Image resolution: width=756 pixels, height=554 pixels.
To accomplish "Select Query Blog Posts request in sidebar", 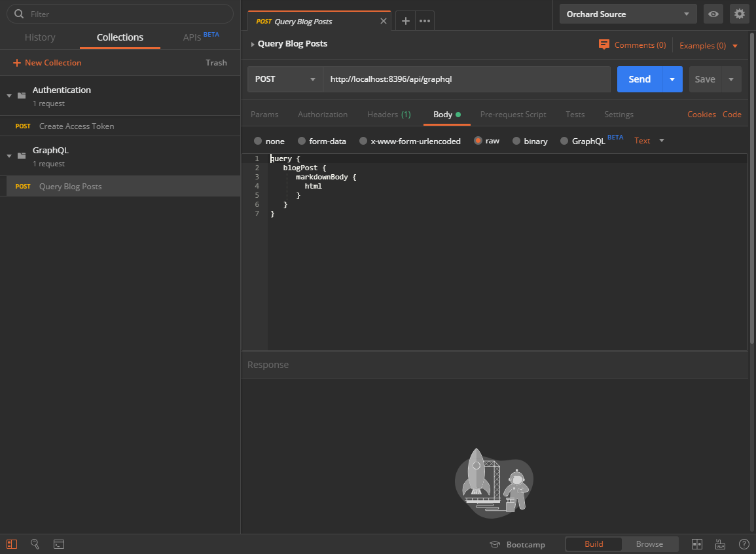I will point(120,186).
